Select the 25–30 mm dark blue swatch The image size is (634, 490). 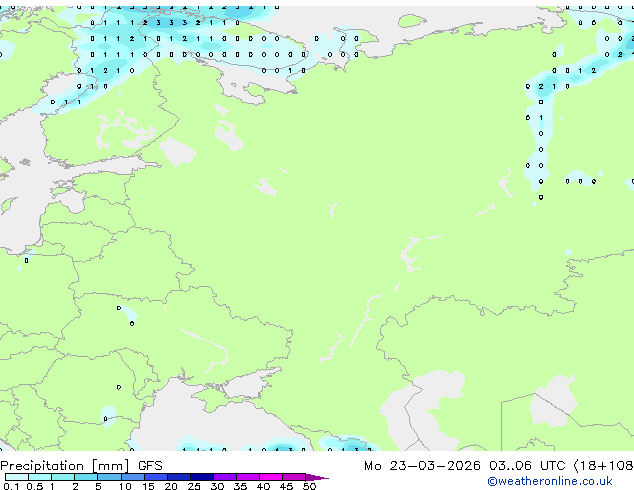coord(202,477)
